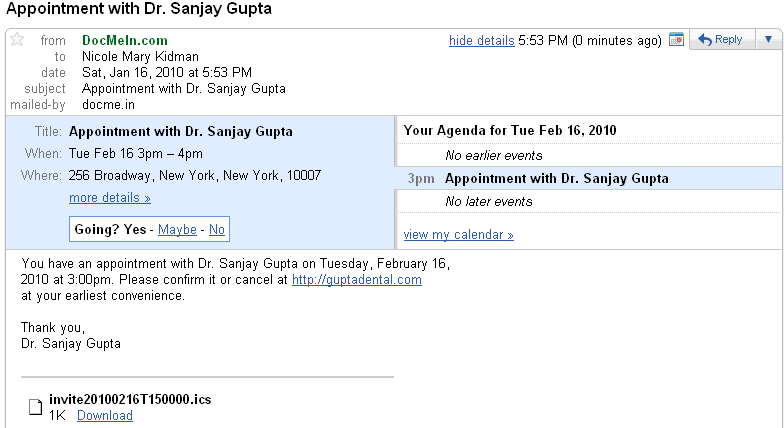Download the invite .ics attachment
Image resolution: width=784 pixels, height=428 pixels.
(x=104, y=416)
